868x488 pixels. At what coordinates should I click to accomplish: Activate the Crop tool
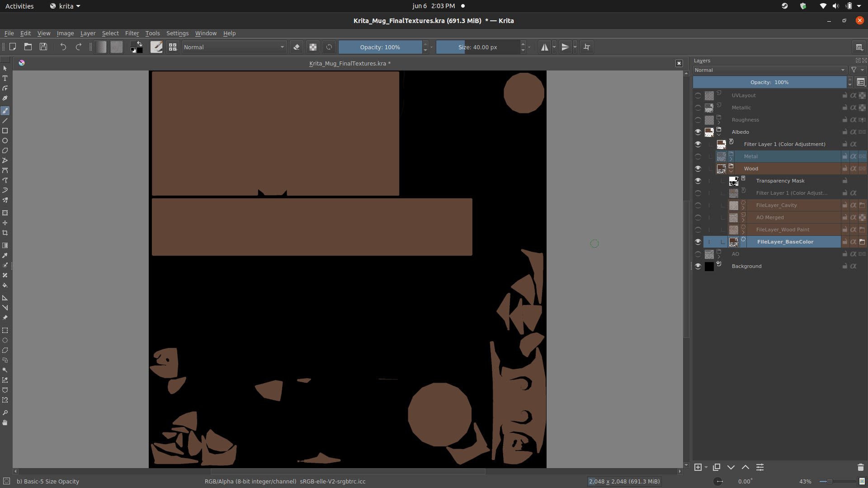(x=5, y=232)
